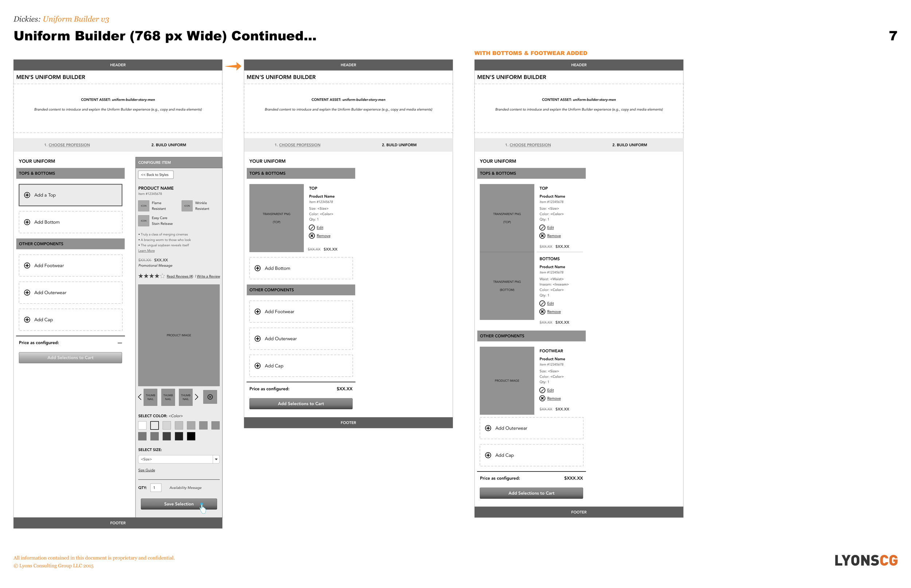Select the first product thumbnail
Screen dimensions: 911x588
click(150, 397)
